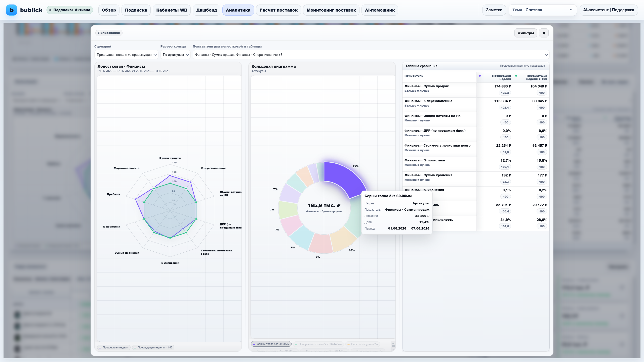Screen dimensions: 644x362
Task: Toggle the Предыдущая неделя = 100 legend series
Action: (153, 347)
